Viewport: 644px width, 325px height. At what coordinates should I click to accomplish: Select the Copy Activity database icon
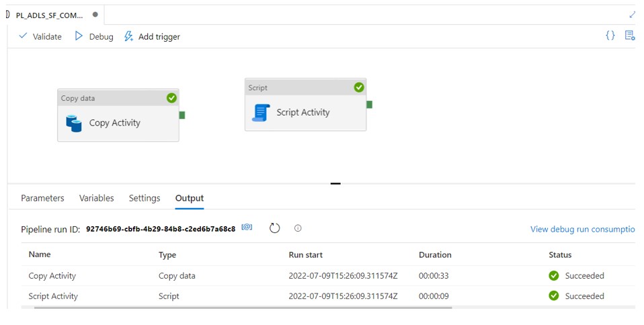click(74, 124)
